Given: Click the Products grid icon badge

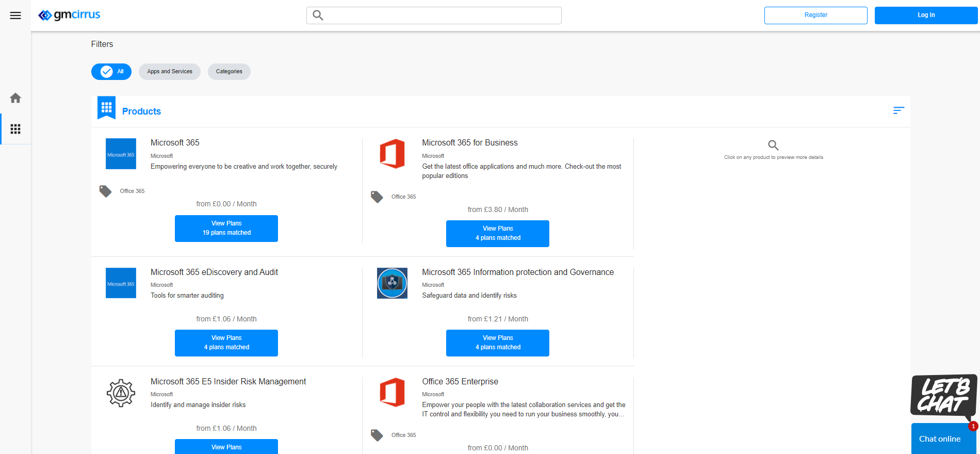Looking at the screenshot, I should pos(106,108).
